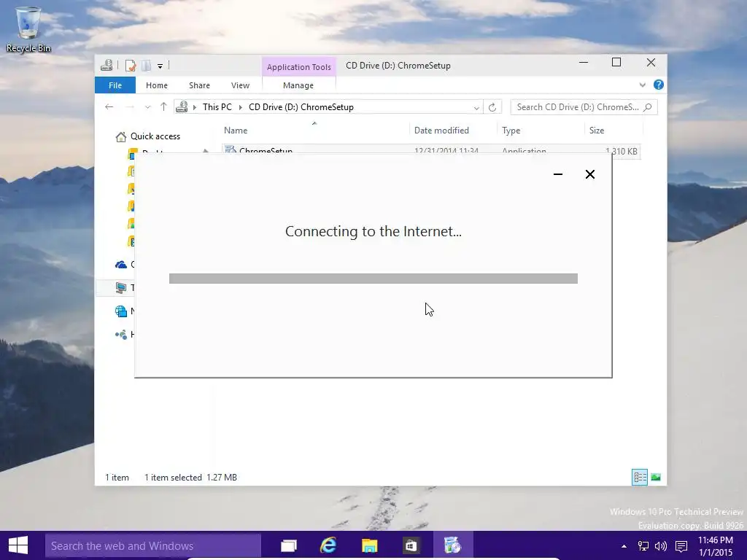Open the volume control tray icon
Screen dimensions: 747x560
point(661,546)
